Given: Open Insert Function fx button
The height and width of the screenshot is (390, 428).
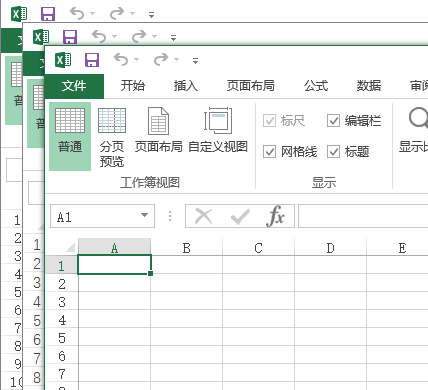Looking at the screenshot, I should coord(275,216).
